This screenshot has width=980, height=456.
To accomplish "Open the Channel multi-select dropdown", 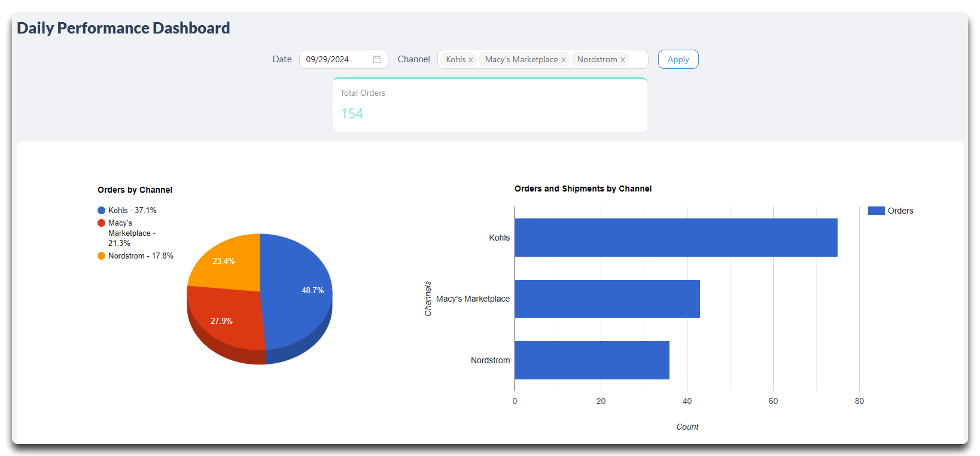I will (x=543, y=59).
